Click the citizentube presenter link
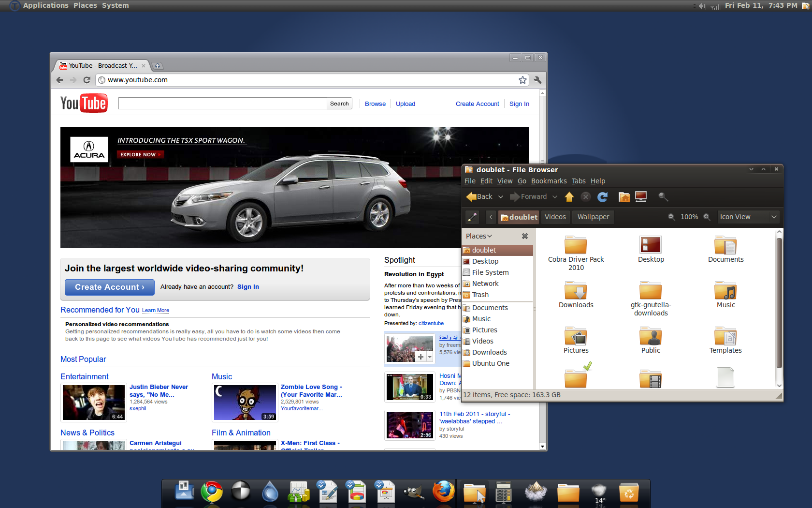Image resolution: width=812 pixels, height=508 pixels. tap(431, 323)
